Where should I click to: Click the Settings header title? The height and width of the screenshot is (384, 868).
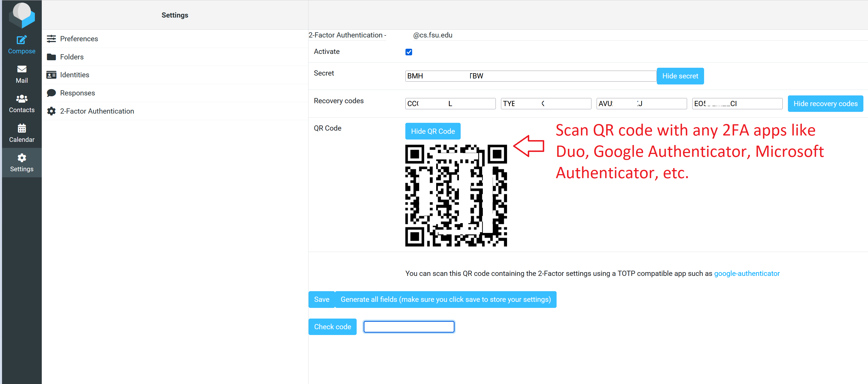tap(175, 15)
